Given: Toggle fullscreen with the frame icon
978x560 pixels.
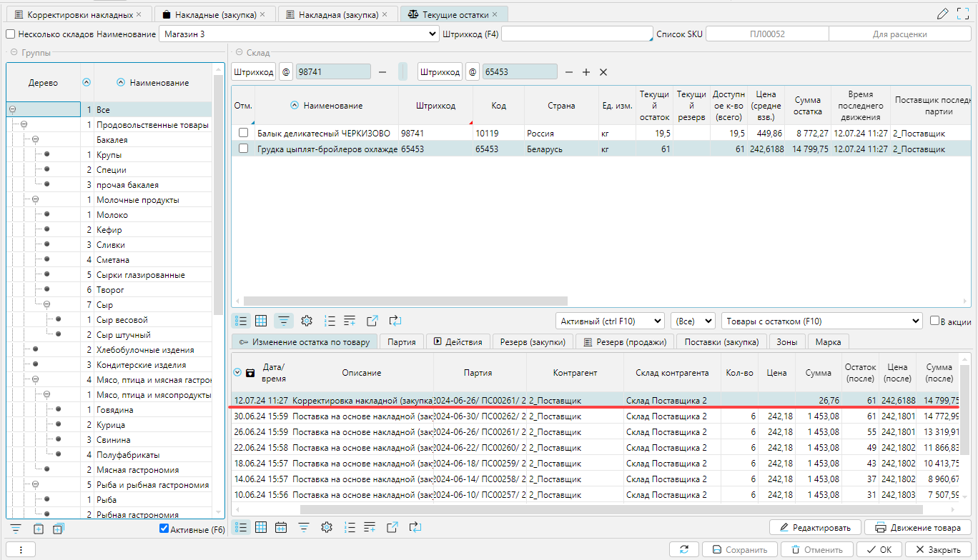Looking at the screenshot, I should click(963, 14).
